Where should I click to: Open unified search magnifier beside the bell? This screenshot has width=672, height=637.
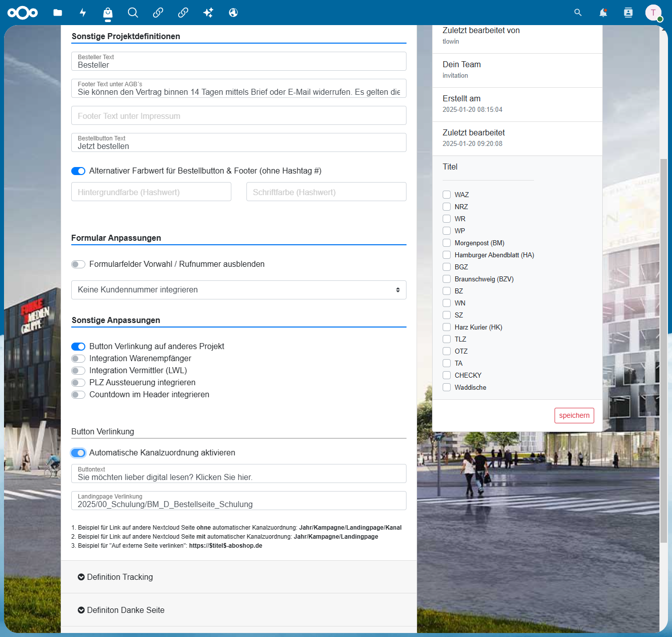[578, 13]
